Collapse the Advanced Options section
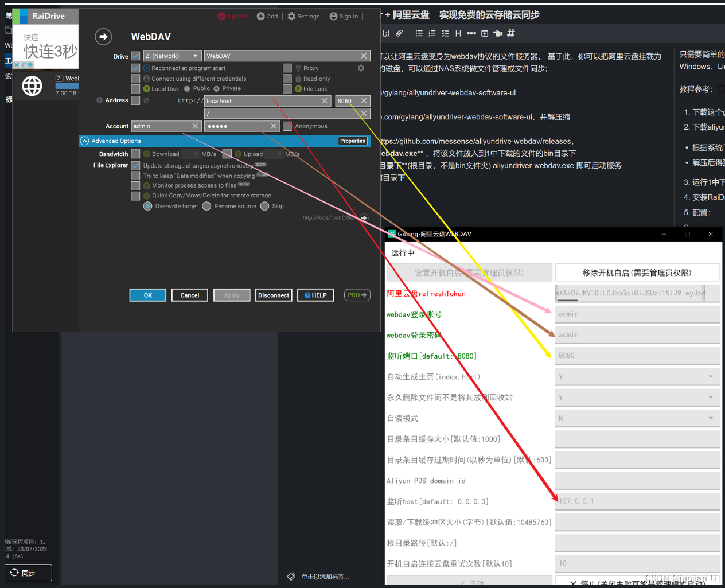The width and height of the screenshot is (725, 588). pyautogui.click(x=84, y=141)
